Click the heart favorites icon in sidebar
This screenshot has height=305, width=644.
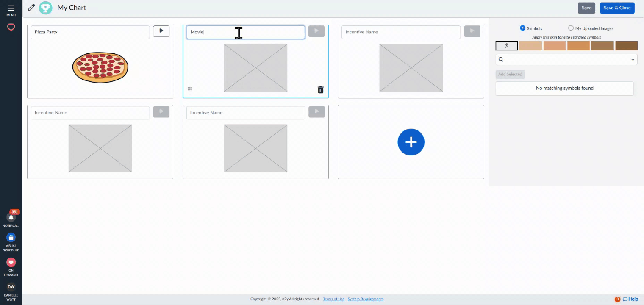click(11, 27)
